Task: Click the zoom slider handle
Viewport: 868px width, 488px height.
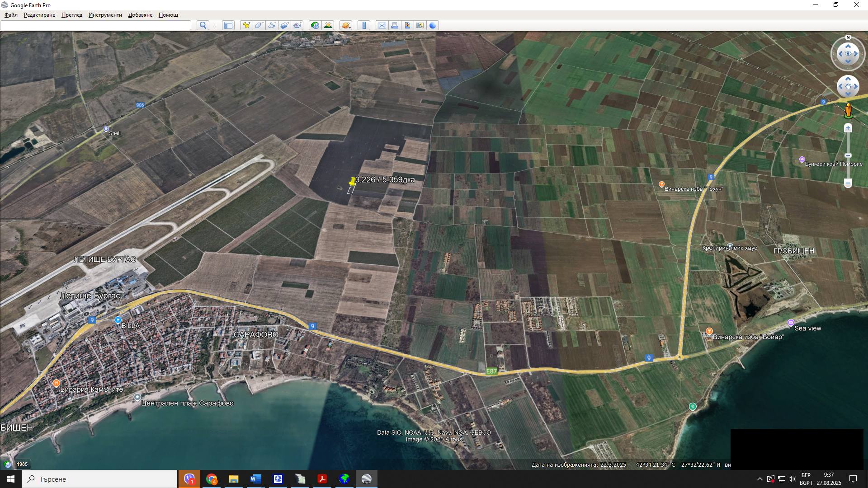Action: tap(848, 155)
